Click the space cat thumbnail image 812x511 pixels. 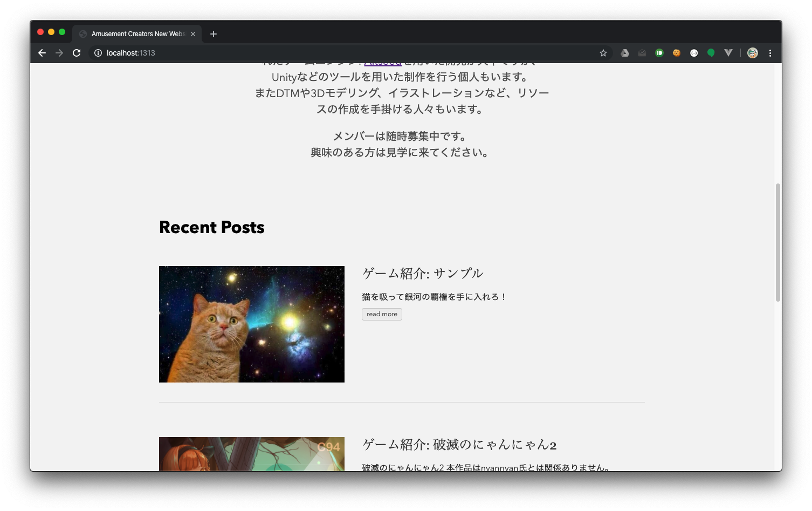pyautogui.click(x=252, y=324)
